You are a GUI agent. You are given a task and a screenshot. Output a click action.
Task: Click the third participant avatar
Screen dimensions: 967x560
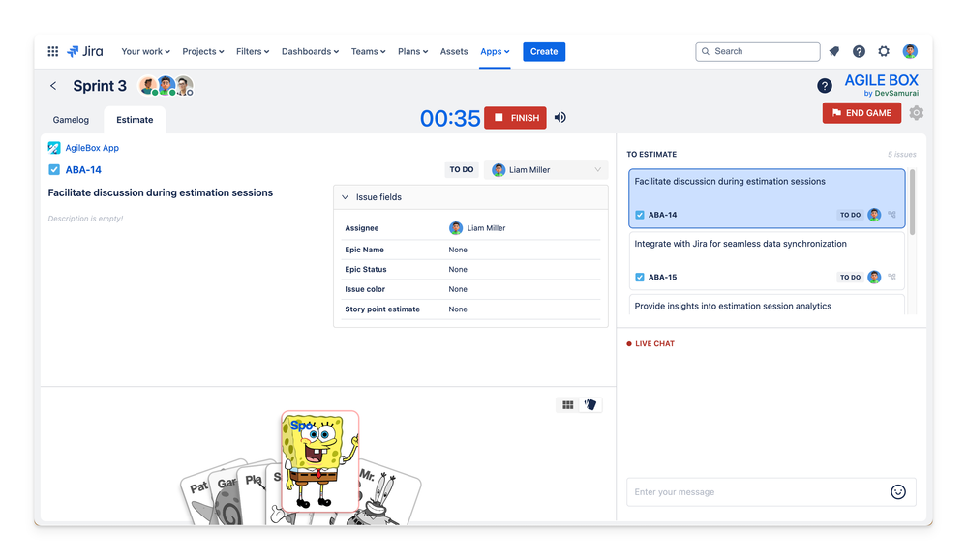click(x=185, y=86)
